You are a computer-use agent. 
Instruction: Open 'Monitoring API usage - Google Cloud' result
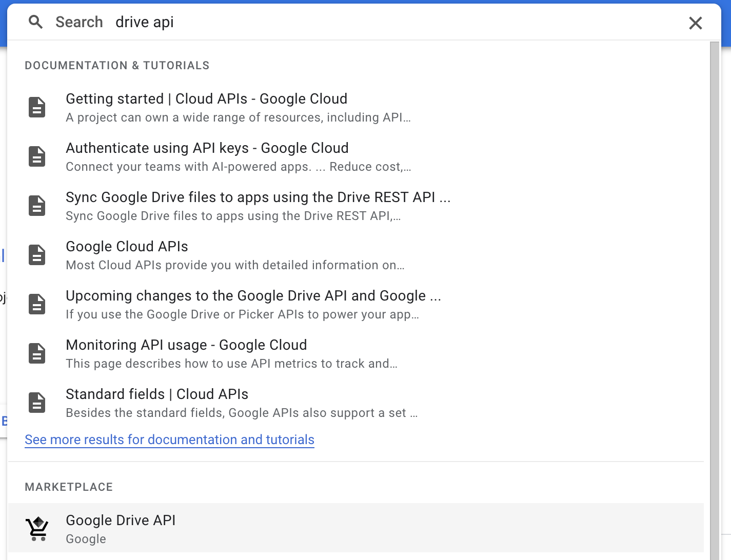(x=186, y=345)
